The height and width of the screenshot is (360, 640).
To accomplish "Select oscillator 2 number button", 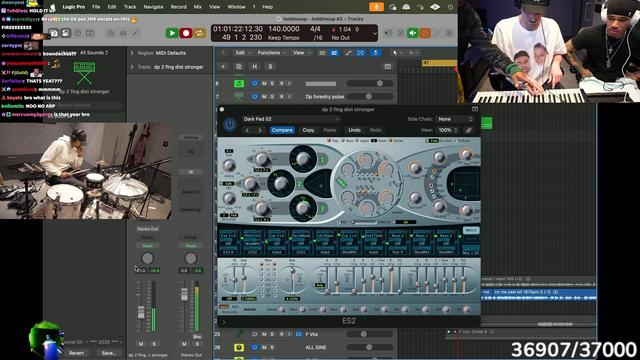I will coord(299,184).
